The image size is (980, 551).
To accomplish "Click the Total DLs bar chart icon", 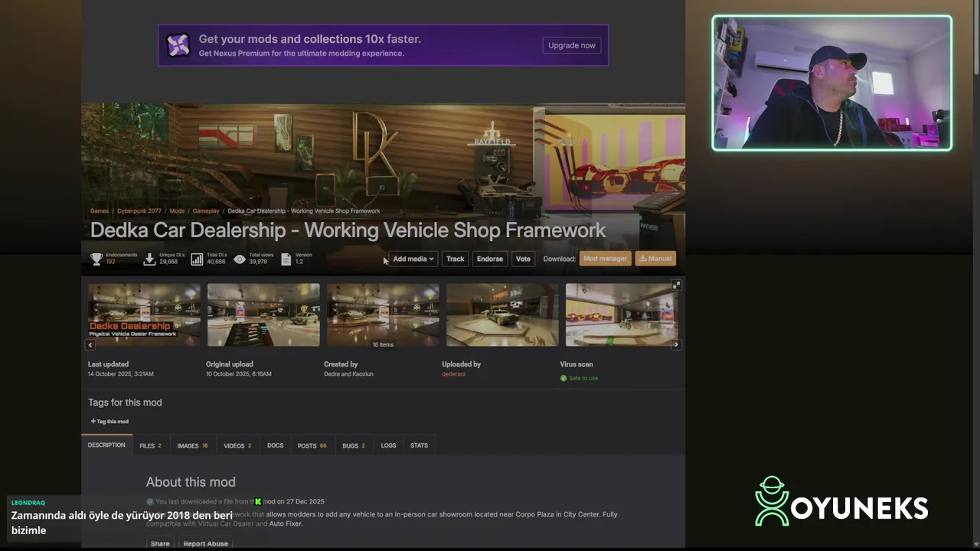I will [x=197, y=259].
